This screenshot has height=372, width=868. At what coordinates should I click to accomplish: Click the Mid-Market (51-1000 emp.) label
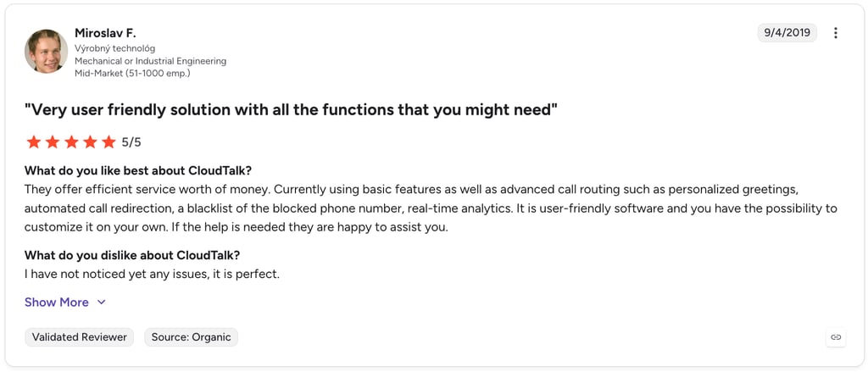(132, 73)
